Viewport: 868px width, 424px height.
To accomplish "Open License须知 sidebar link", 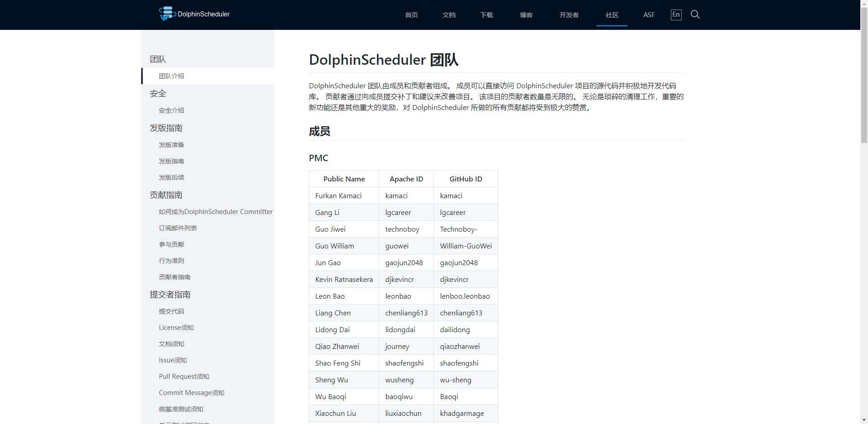I will point(176,328).
